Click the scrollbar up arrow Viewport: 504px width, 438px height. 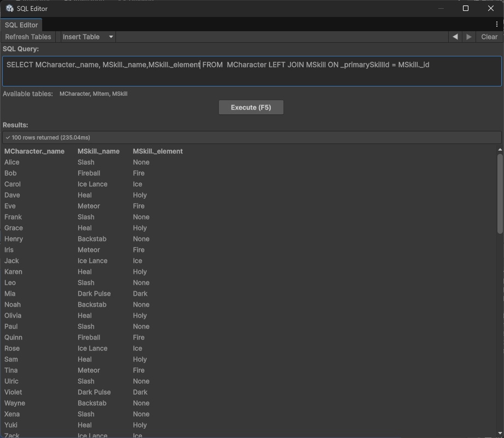500,149
